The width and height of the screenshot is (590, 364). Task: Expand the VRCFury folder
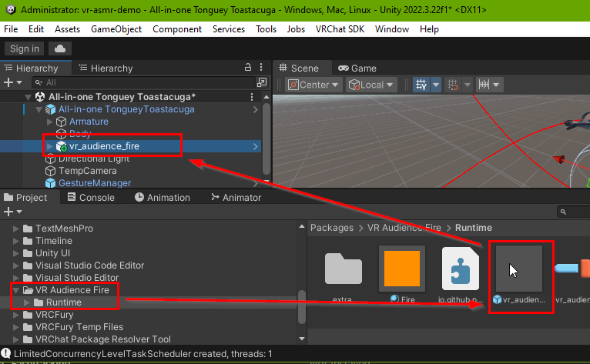[16, 315]
